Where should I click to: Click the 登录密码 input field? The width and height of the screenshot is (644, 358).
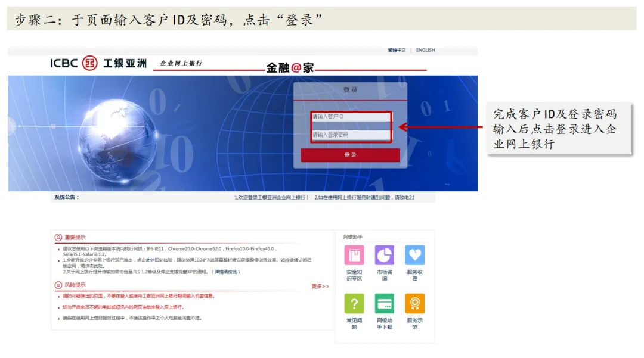pyautogui.click(x=350, y=135)
